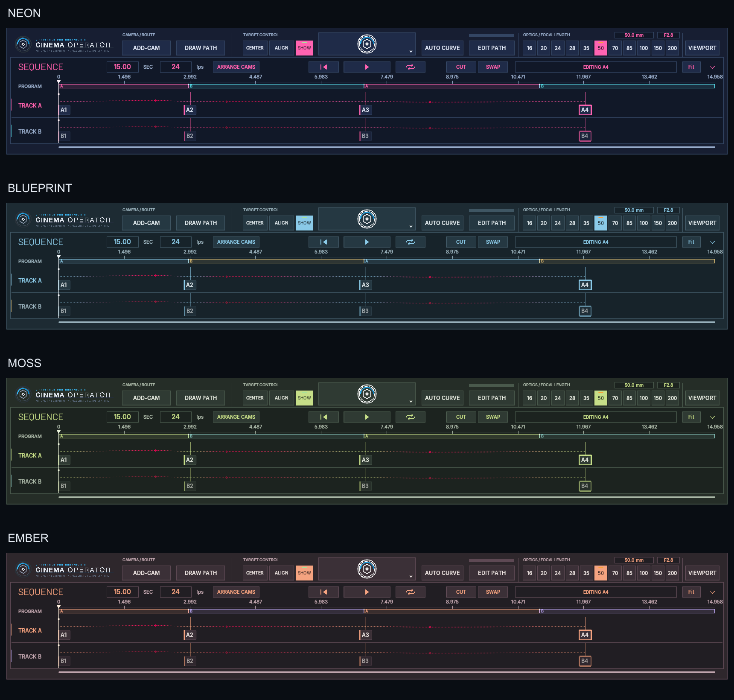The image size is (734, 700).
Task: Click the play icon in the Ember panel
Action: [x=367, y=592]
